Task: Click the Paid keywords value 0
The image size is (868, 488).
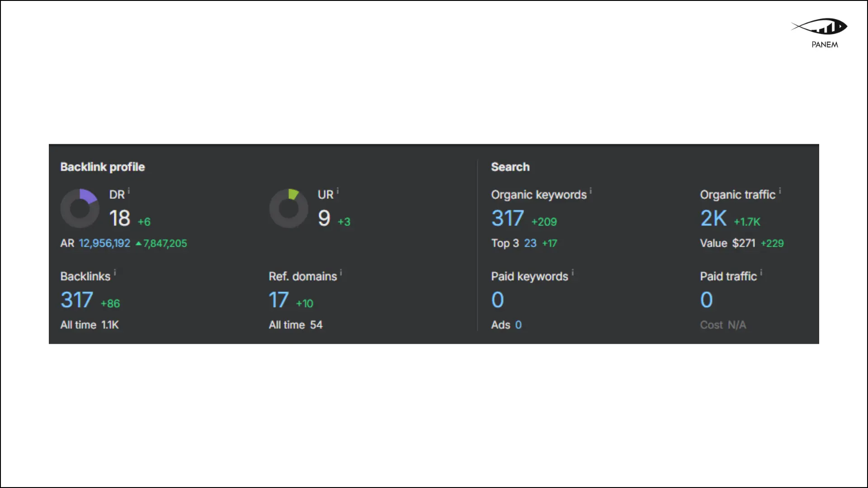Action: pos(497,300)
